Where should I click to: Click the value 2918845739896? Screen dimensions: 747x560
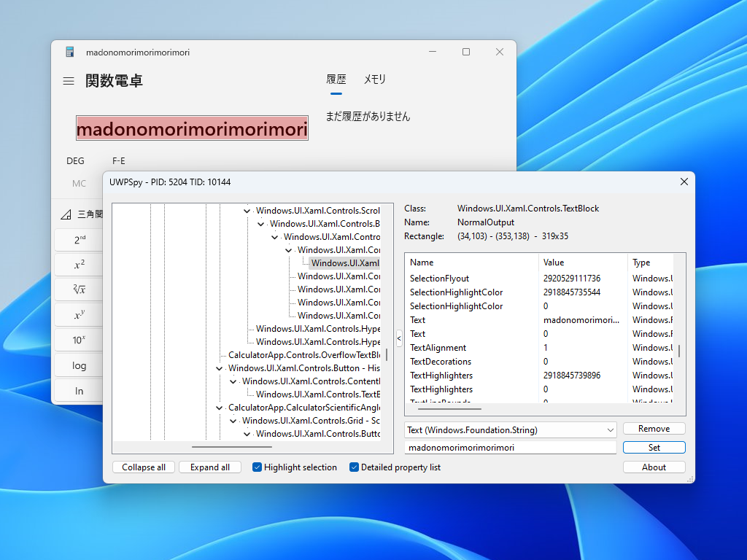[572, 376]
